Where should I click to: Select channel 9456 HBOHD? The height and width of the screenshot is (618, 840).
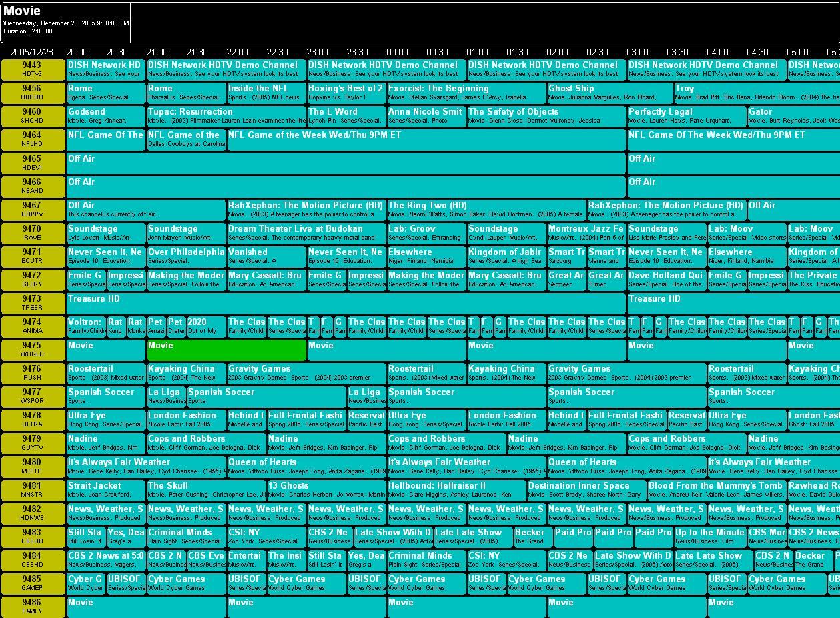[x=33, y=93]
